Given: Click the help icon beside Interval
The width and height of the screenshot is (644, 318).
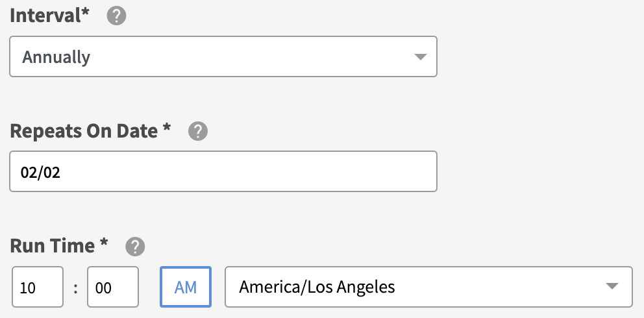Looking at the screenshot, I should click(x=116, y=16).
